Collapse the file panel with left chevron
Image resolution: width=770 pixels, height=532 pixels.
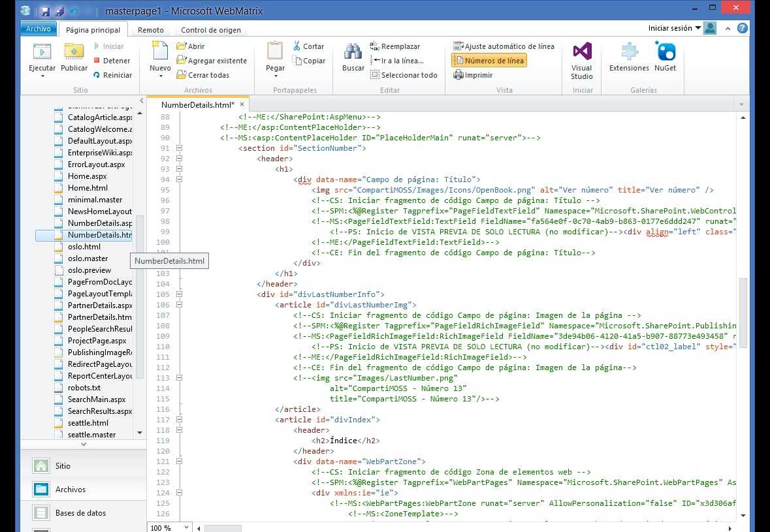pyautogui.click(x=142, y=101)
